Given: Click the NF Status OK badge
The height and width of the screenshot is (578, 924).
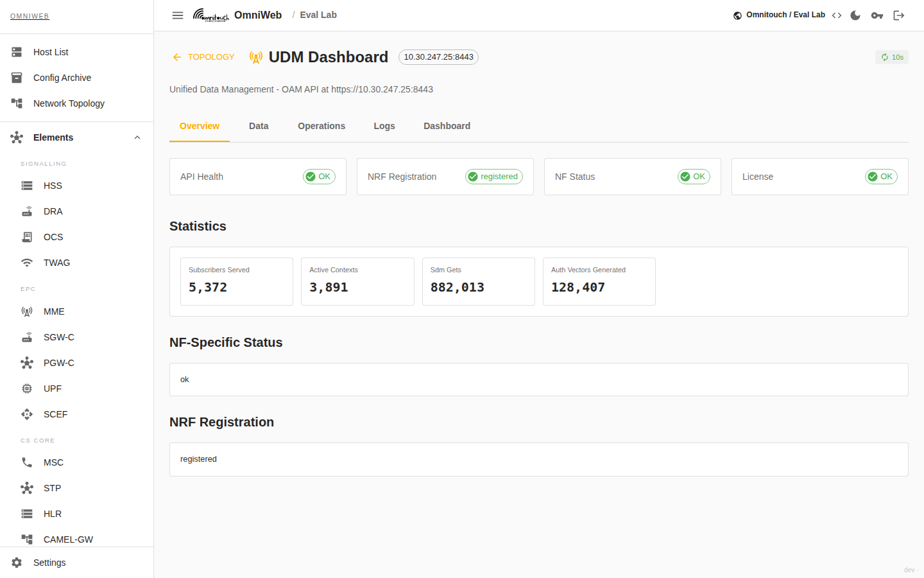Looking at the screenshot, I should (694, 177).
